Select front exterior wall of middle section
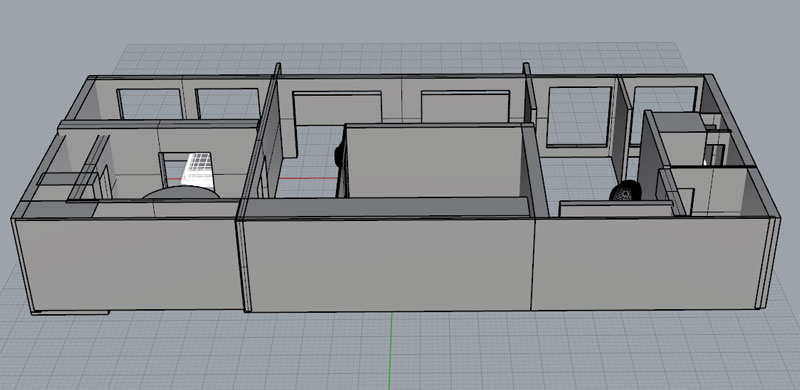The image size is (800, 390). pos(389,265)
